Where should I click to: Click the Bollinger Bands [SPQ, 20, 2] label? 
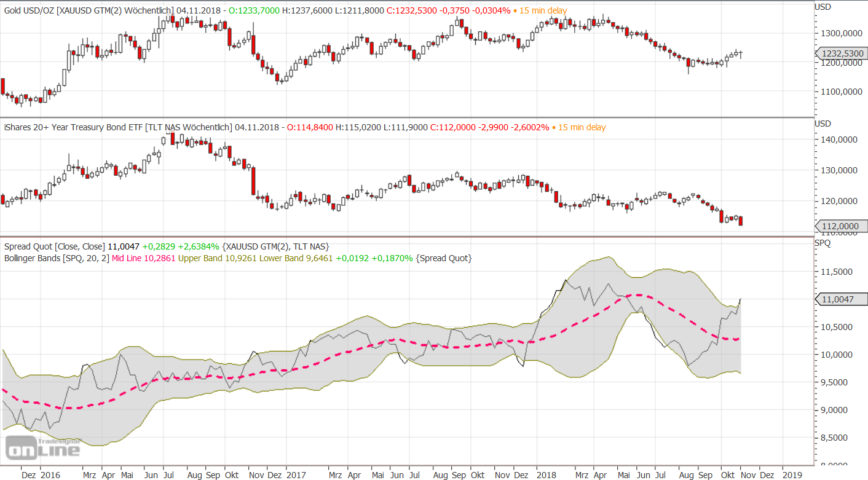tap(55, 258)
